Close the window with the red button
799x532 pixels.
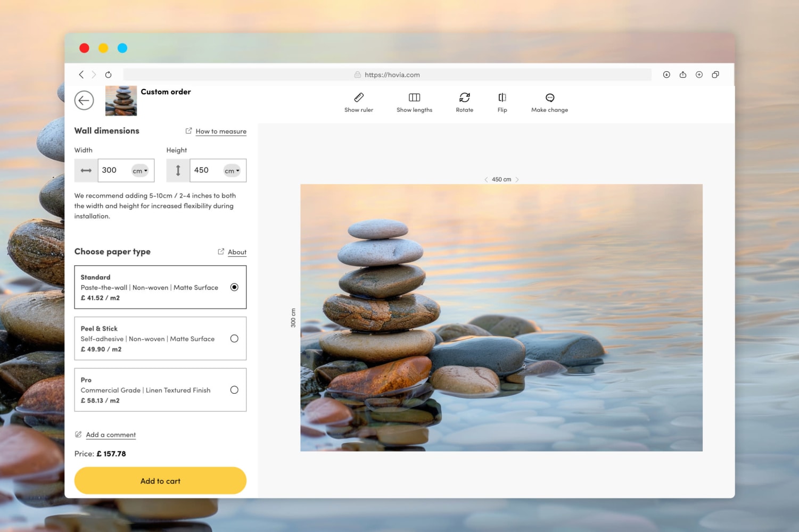(84, 48)
